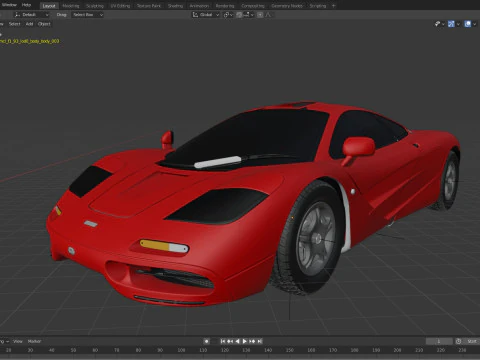
Task: Jump to the next keyframe
Action: (252, 341)
